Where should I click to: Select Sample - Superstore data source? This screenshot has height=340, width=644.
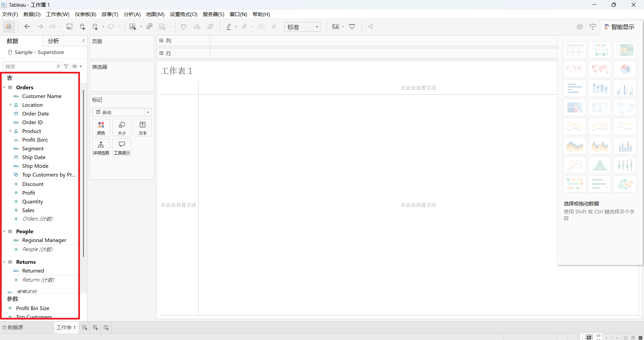(x=39, y=52)
